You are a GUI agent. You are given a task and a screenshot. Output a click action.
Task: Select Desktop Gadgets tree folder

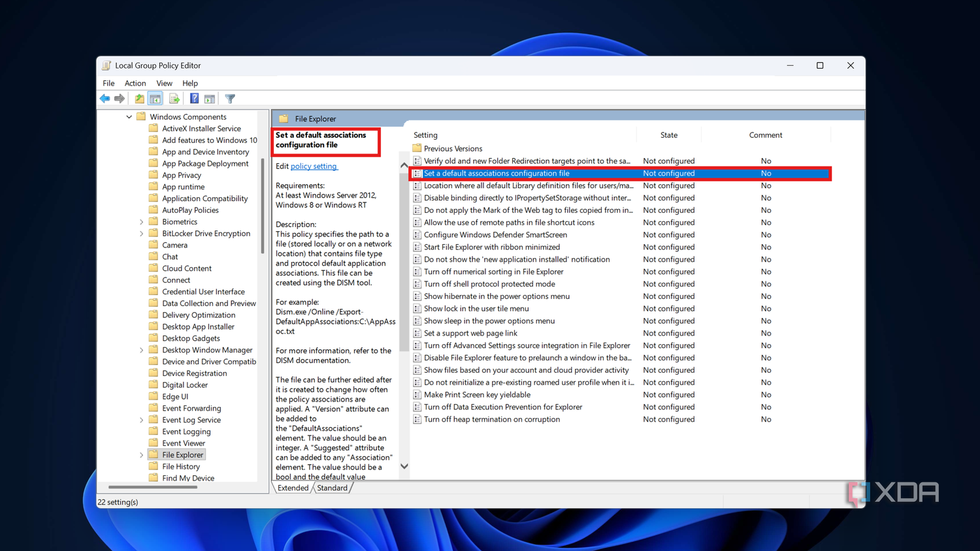[x=191, y=338]
